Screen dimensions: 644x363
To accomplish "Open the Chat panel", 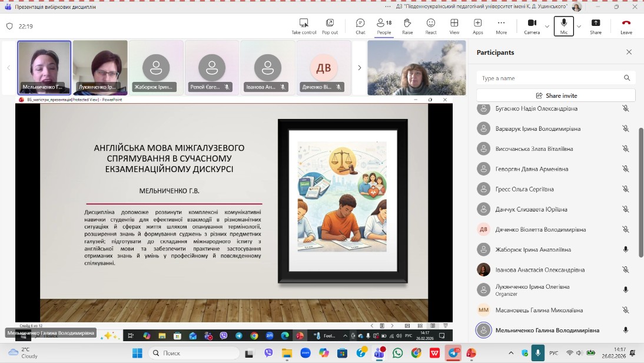I will click(x=360, y=26).
